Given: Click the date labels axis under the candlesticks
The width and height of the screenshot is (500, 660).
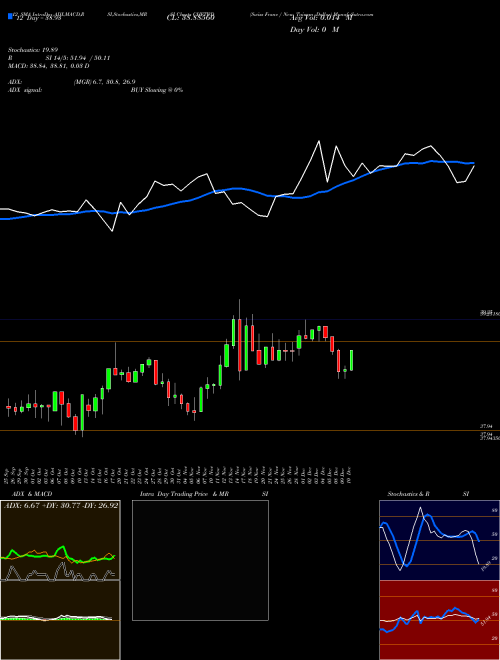Looking at the screenshot, I should click(x=179, y=474).
